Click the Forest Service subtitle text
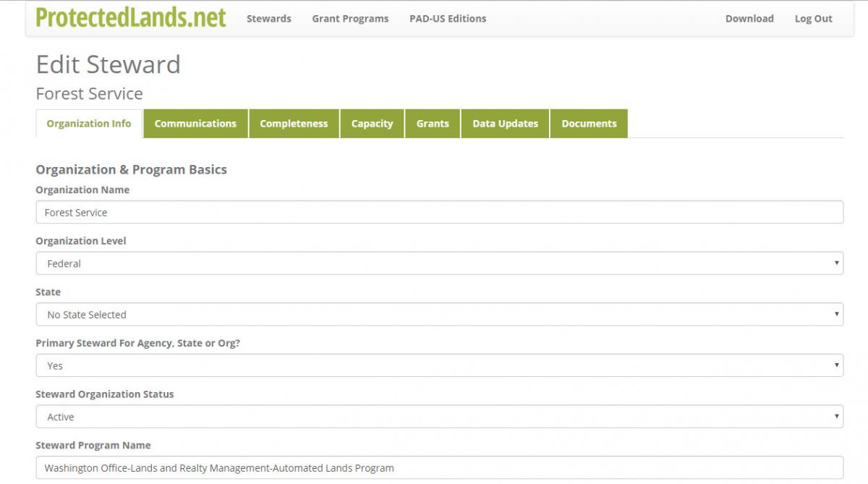Viewport: 868px width, 484px height. point(90,93)
